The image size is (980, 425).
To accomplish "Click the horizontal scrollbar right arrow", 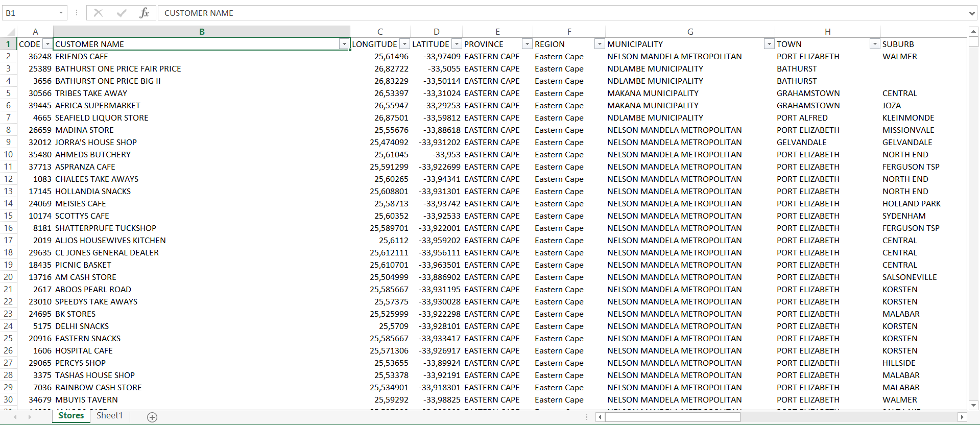I will [962, 417].
